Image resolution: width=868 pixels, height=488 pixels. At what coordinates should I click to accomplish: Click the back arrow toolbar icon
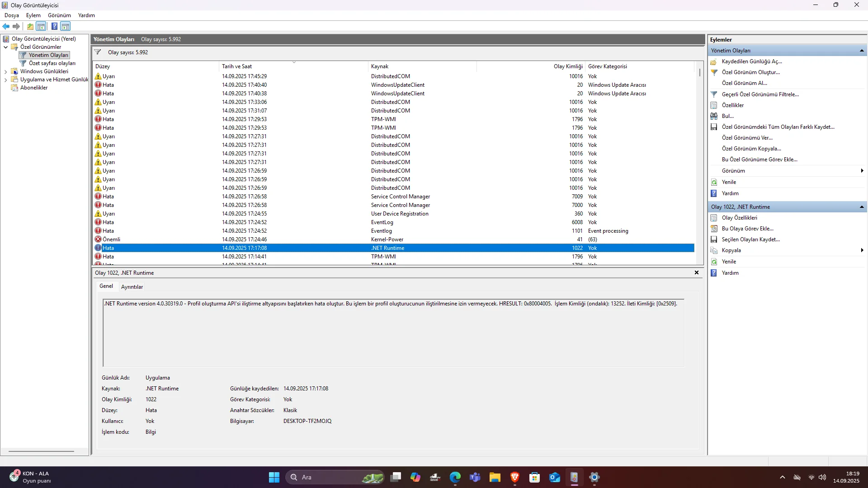point(6,26)
